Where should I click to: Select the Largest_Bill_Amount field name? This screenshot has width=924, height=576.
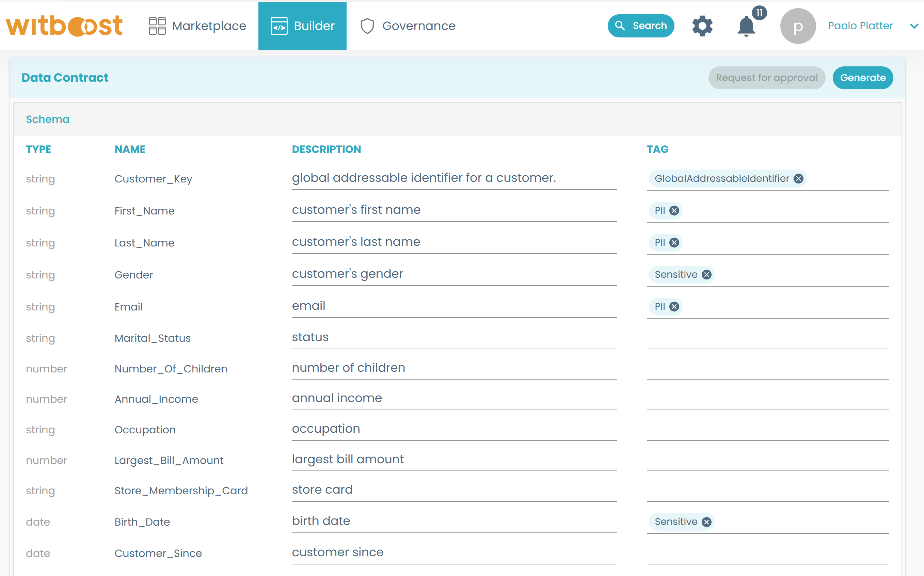(x=169, y=461)
